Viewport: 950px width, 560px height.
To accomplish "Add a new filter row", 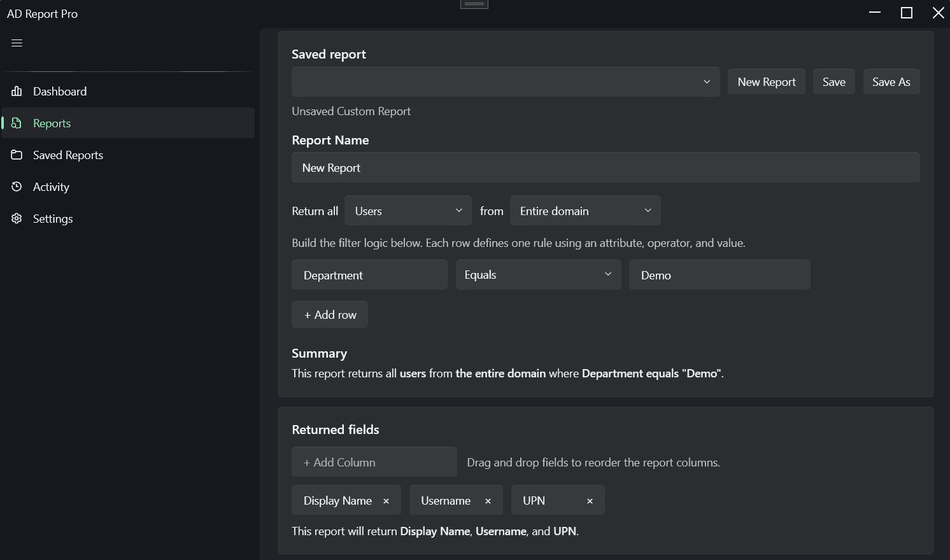I will 330,314.
